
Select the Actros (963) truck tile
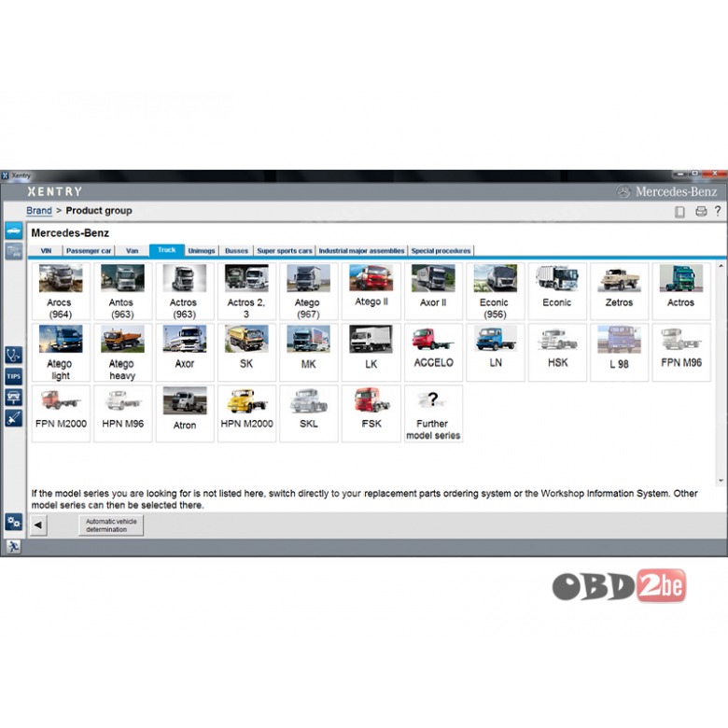(185, 291)
